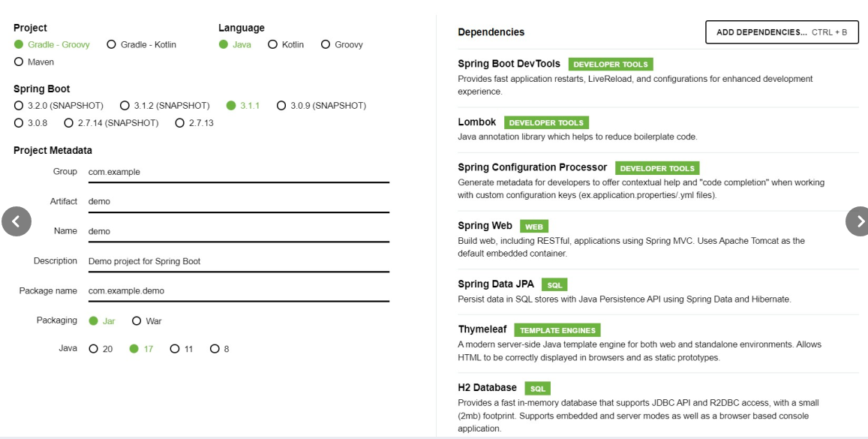Viewport: 868px width, 439px height.
Task: Select the H2 Database dependency
Action: pos(487,388)
